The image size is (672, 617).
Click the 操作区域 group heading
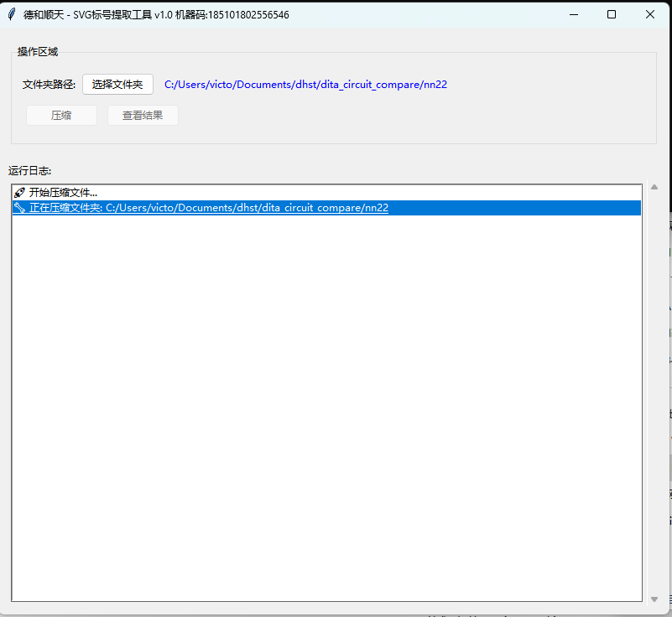tap(38, 52)
